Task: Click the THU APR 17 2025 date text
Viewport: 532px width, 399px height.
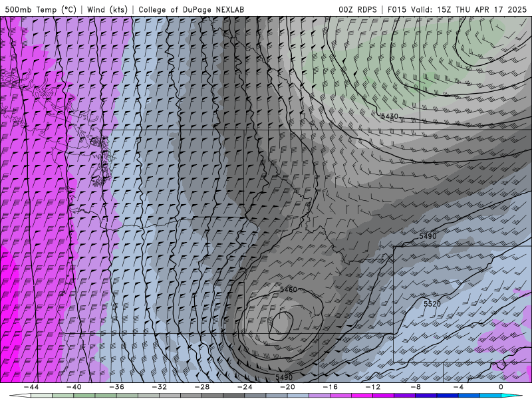Action: 491,9
